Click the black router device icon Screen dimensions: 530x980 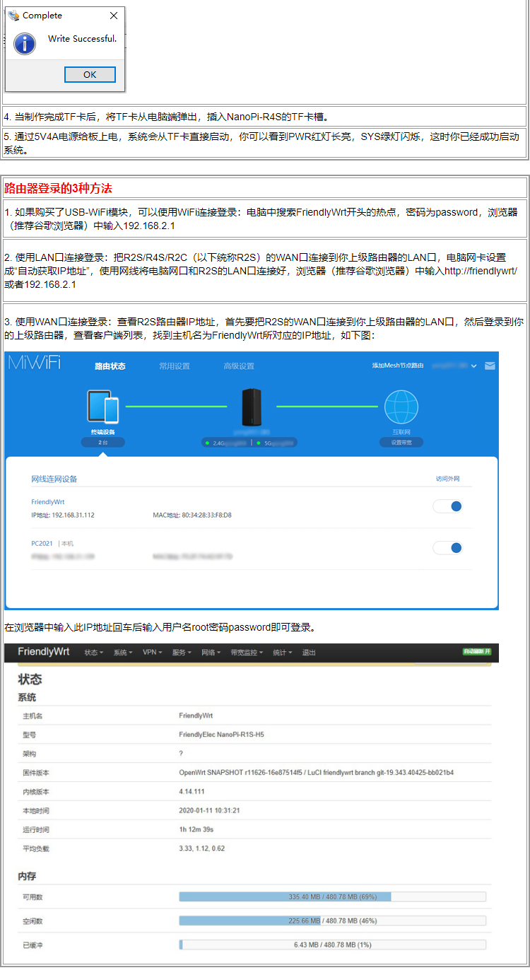(252, 407)
